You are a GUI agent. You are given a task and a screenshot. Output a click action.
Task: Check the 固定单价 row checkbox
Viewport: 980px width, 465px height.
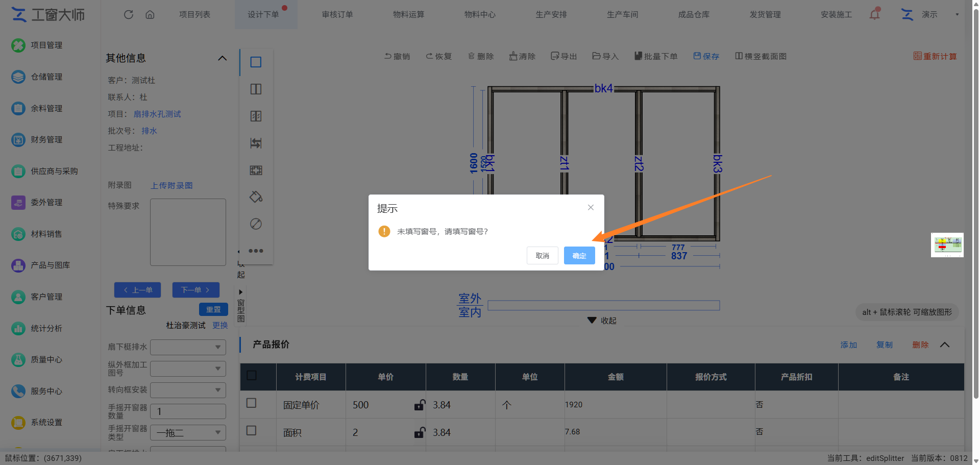(252, 403)
